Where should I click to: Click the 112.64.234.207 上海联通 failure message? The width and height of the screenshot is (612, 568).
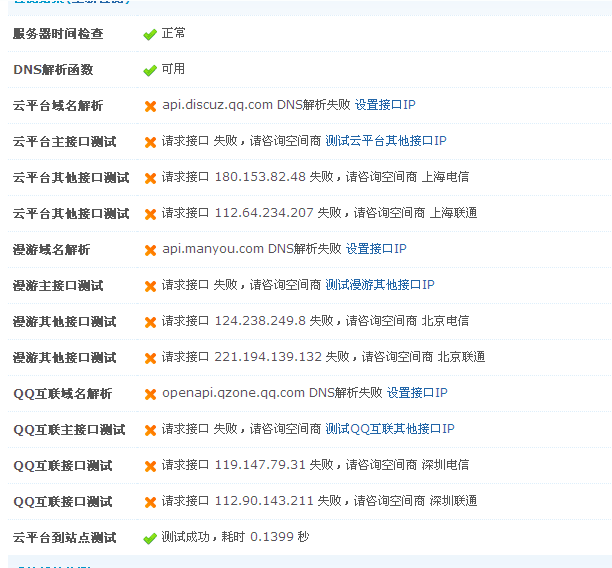(x=319, y=213)
